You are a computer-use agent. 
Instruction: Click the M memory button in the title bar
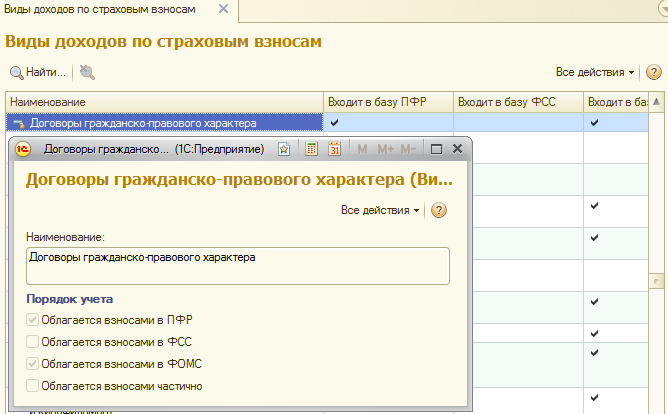[x=363, y=149]
